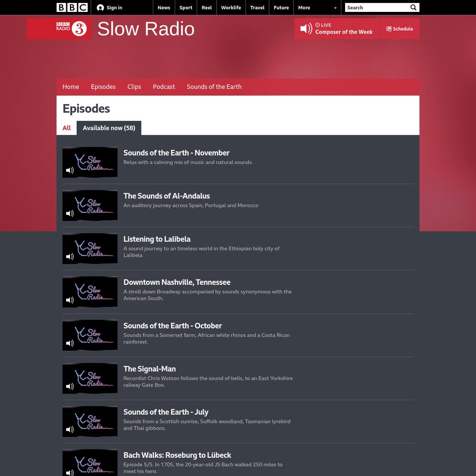Open Bach Walks: Roseburg to Lübeck episode

coord(177,455)
